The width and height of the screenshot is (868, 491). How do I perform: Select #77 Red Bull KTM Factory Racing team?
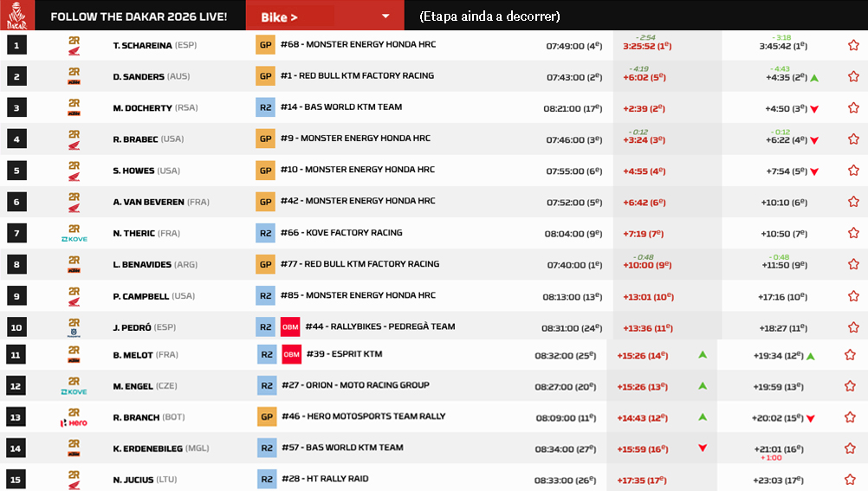[x=360, y=264]
